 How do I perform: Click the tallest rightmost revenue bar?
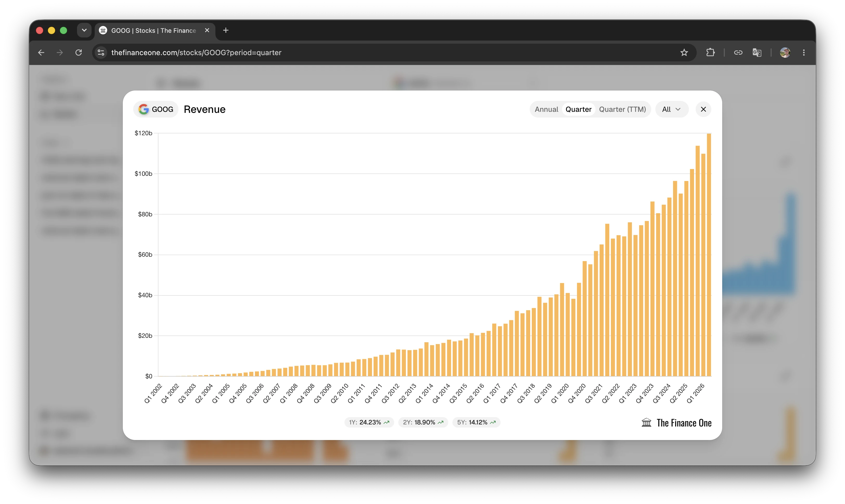click(x=709, y=255)
